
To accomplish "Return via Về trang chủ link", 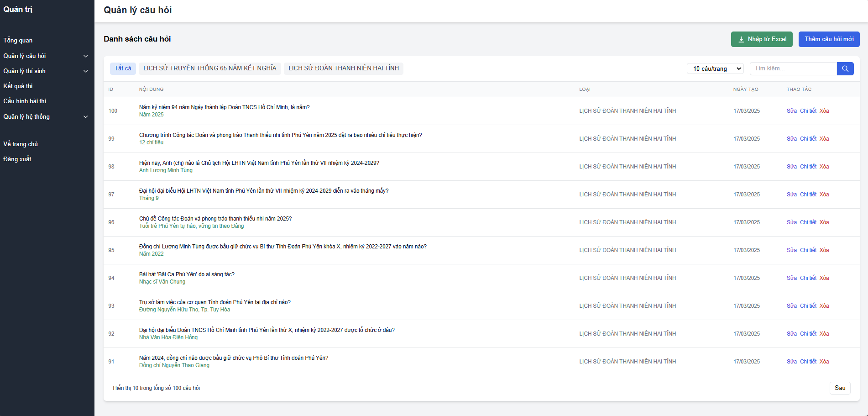I will (x=21, y=144).
